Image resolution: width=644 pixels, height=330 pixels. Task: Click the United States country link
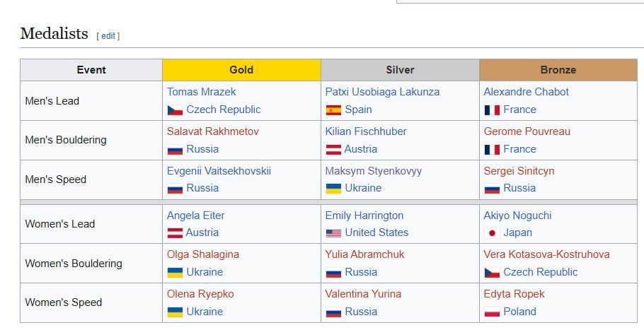[376, 232]
